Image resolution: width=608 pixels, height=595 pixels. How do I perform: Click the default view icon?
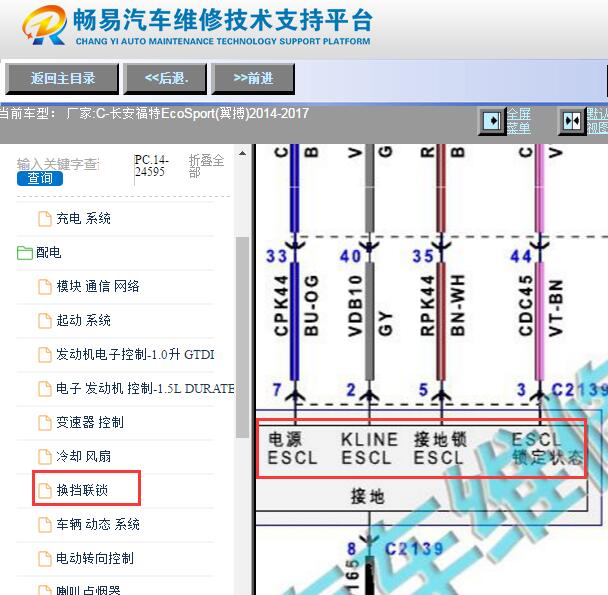[x=572, y=121]
